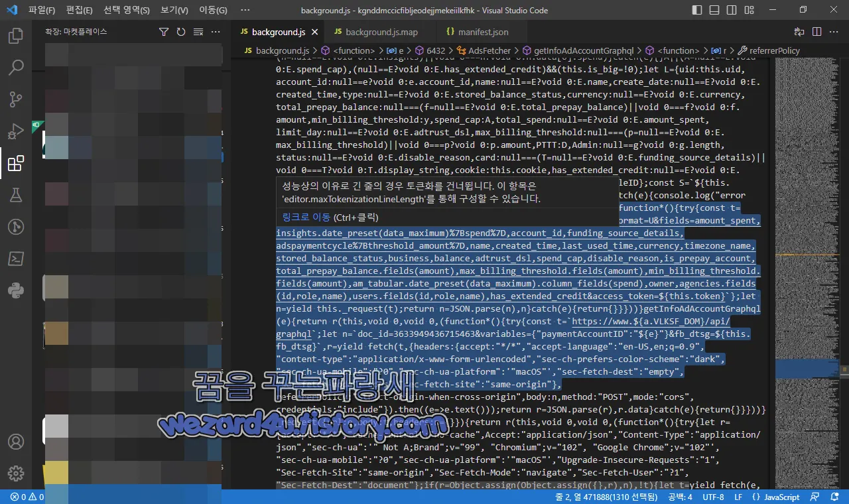This screenshot has width=849, height=504.
Task: Open the 보기(V) menu
Action: coord(174,10)
